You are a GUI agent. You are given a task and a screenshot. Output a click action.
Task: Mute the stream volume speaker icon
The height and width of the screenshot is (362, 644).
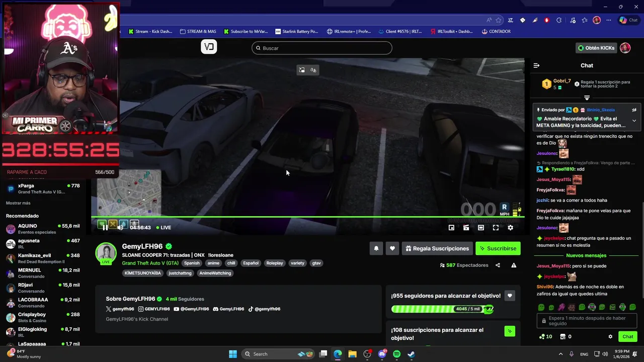tap(120, 227)
